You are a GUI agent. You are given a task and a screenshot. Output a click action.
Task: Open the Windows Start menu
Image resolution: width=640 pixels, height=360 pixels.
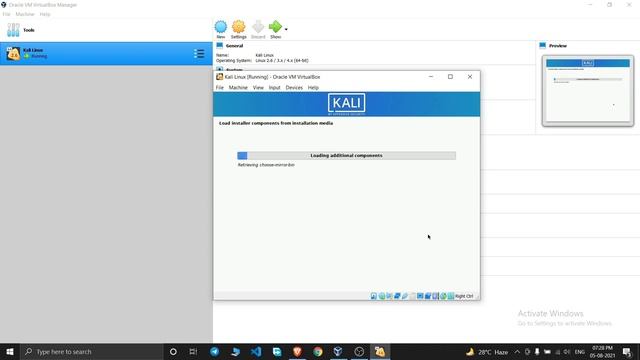click(10, 351)
